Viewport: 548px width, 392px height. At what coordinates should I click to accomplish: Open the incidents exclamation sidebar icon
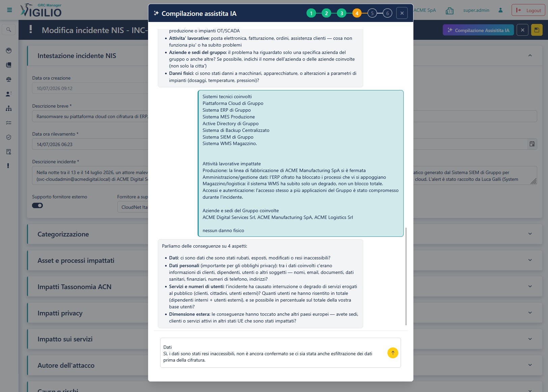pos(8,166)
